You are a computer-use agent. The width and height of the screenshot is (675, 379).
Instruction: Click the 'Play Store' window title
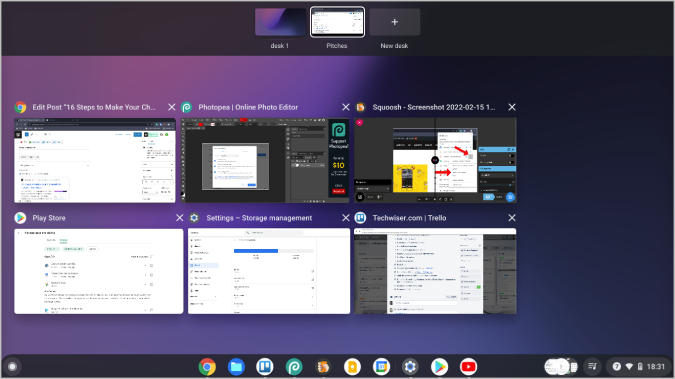49,218
